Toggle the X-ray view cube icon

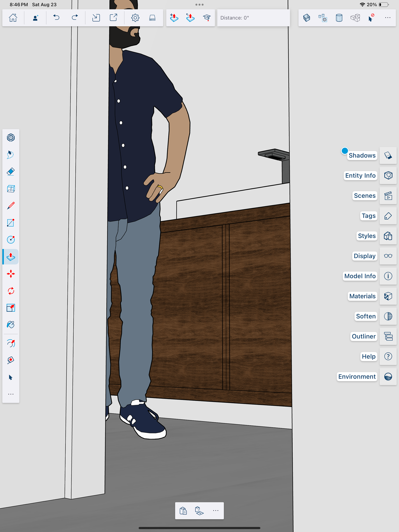pos(307,18)
